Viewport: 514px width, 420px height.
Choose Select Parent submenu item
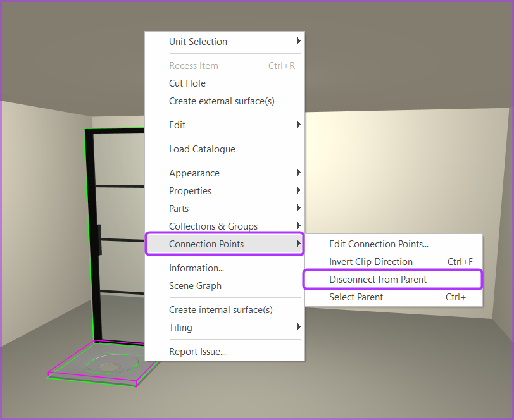[x=394, y=297]
